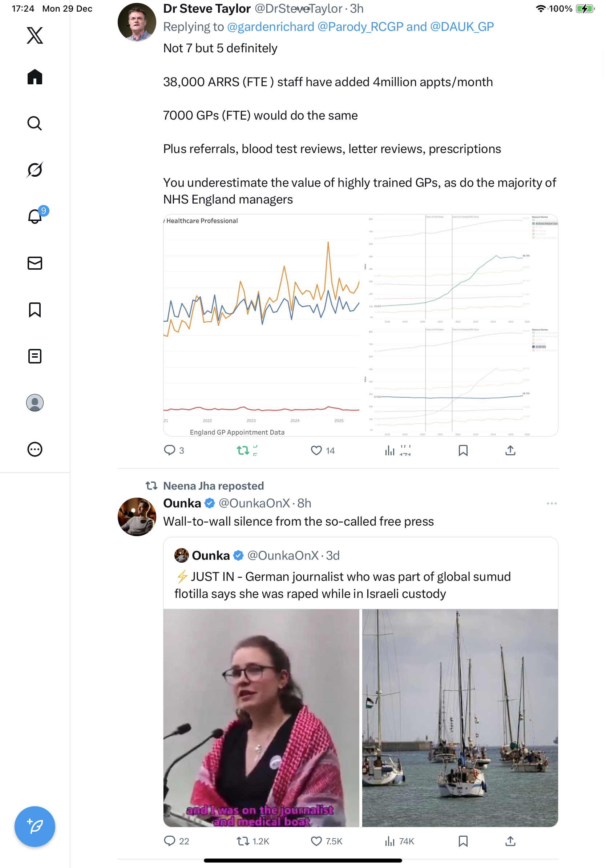Open the Lists icon in sidebar
The width and height of the screenshot is (606, 868).
[x=35, y=356]
